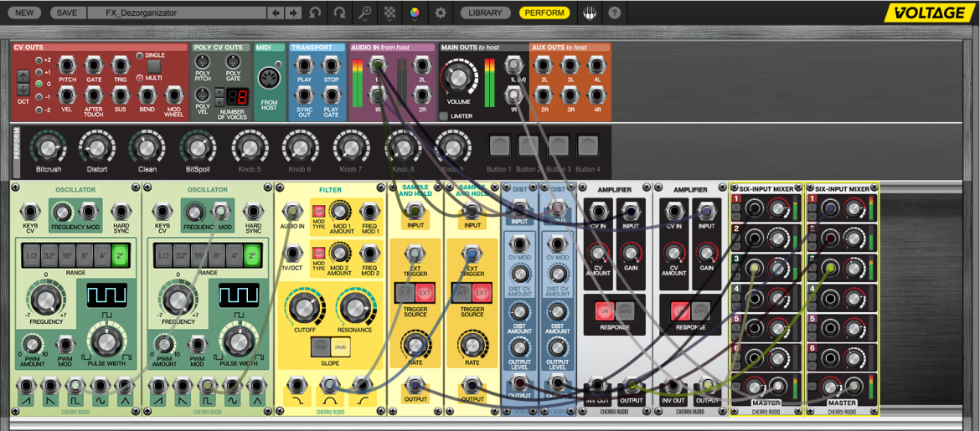Click the filter CUTOFF knob

coord(304,306)
